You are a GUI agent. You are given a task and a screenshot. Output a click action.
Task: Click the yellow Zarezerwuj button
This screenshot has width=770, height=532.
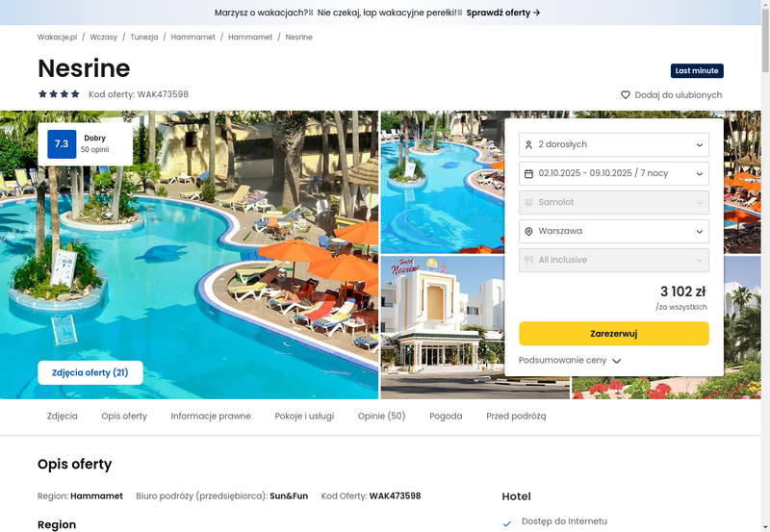[x=614, y=334]
